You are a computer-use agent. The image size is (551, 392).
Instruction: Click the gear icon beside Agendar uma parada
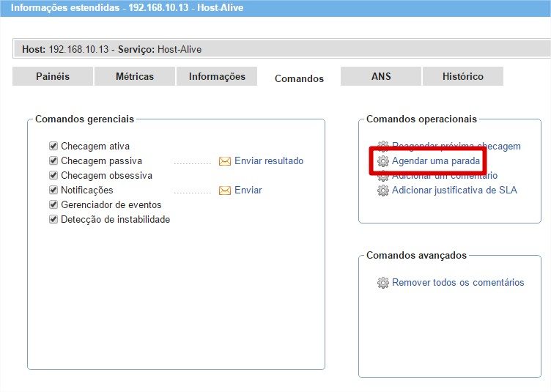point(382,161)
